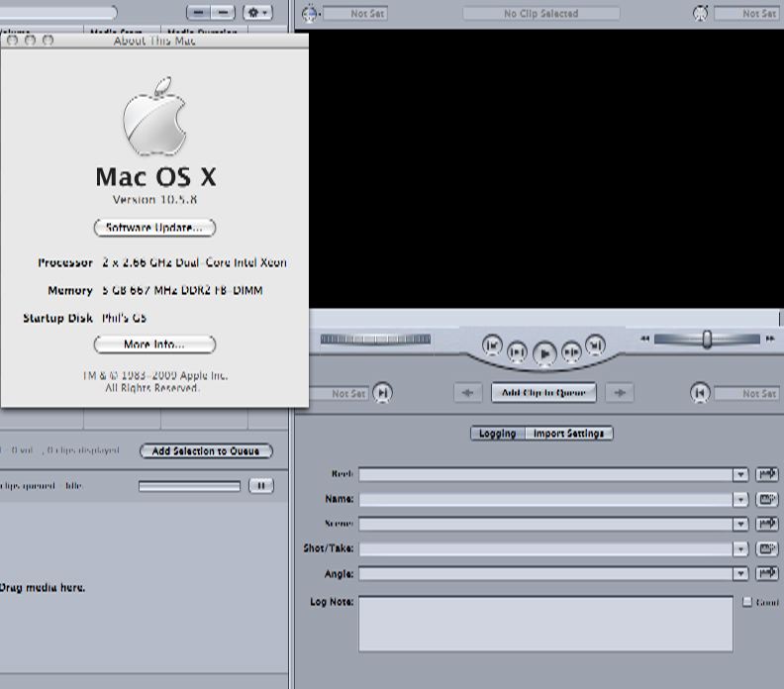
Task: Click the right arrow beside Add Clip to Queue
Action: point(620,393)
